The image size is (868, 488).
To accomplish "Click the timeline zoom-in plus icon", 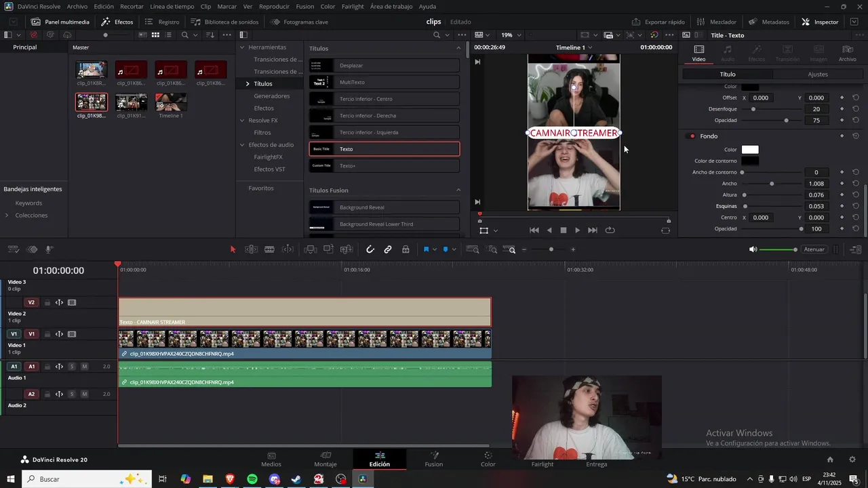I will pyautogui.click(x=573, y=249).
